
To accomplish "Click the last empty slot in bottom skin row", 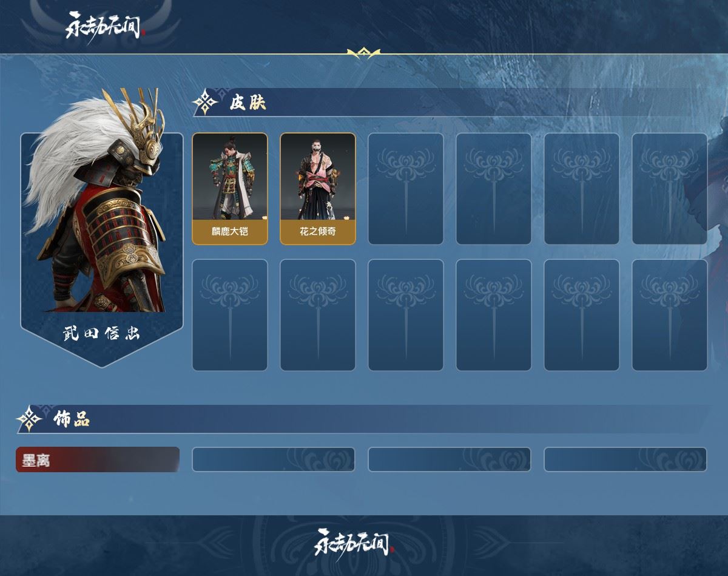I will [670, 315].
